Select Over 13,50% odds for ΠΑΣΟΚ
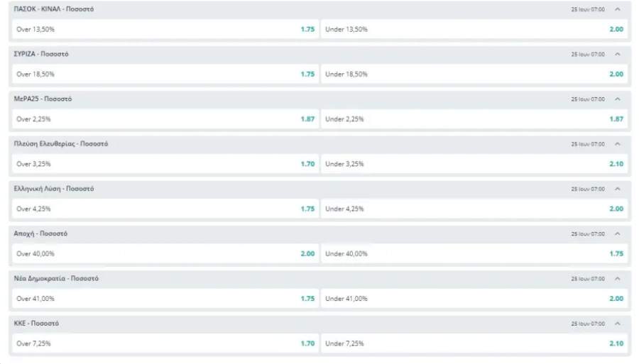Image resolution: width=639 pixels, height=364 pixels. (165, 29)
